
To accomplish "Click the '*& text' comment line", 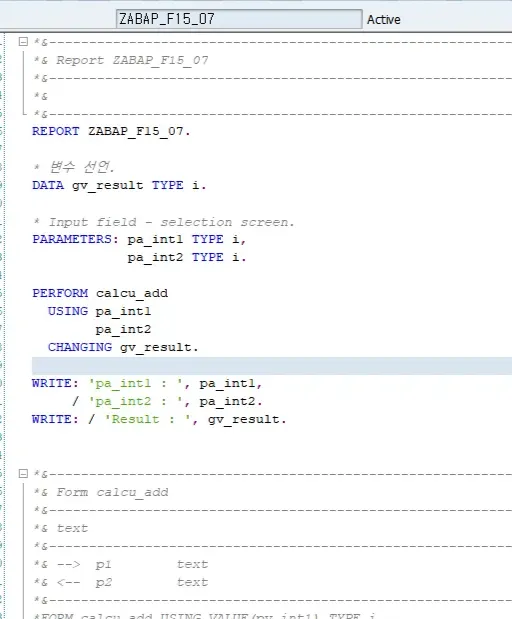I will point(61,528).
